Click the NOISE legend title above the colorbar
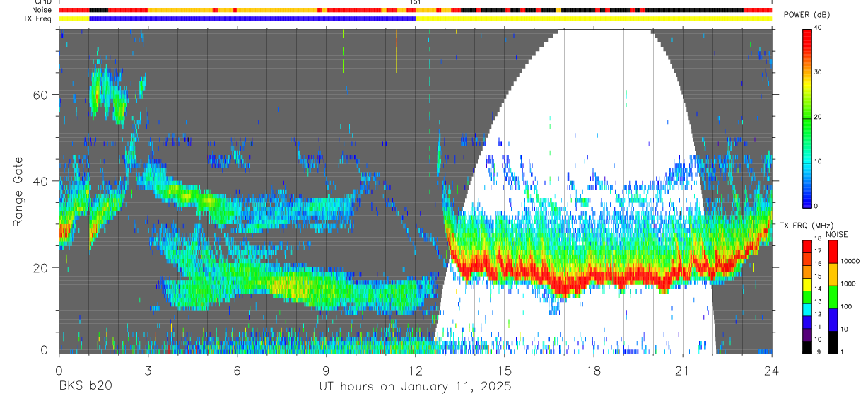 836,234
